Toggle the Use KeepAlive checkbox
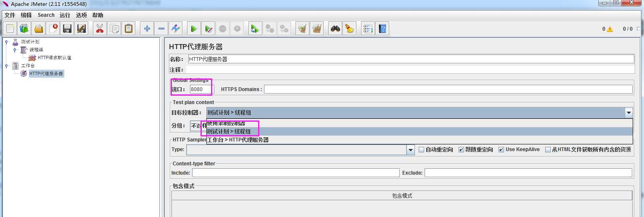The image size is (644, 217). click(x=501, y=149)
